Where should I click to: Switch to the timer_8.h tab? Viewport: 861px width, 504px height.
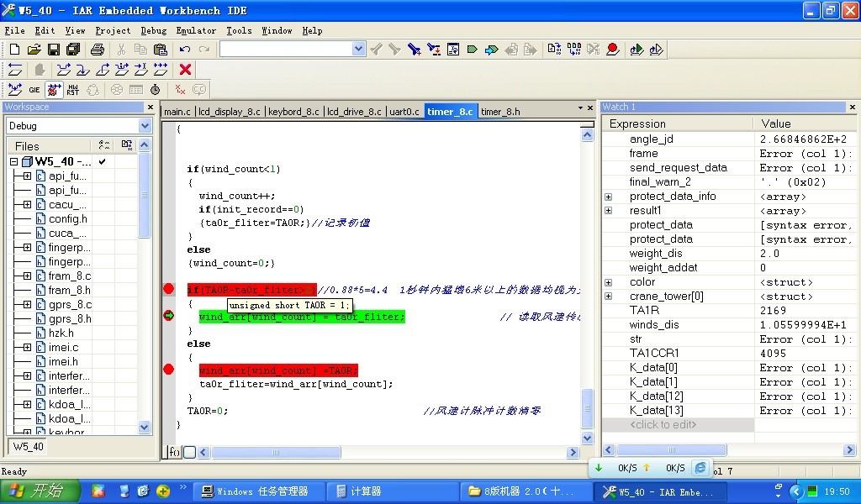(500, 112)
